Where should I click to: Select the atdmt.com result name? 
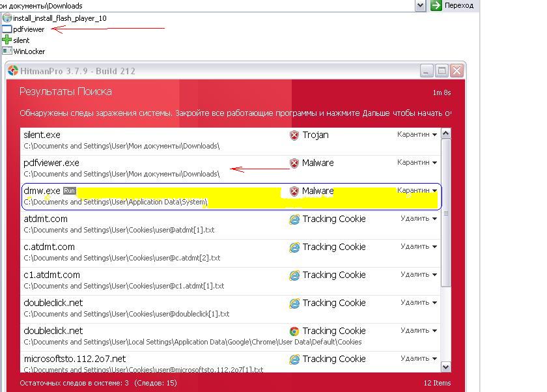coord(46,219)
